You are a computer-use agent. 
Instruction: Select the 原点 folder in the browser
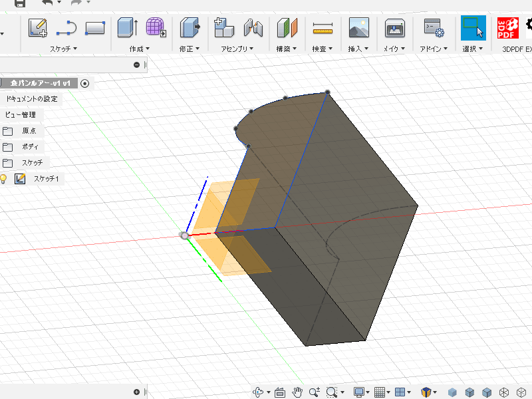click(x=29, y=130)
